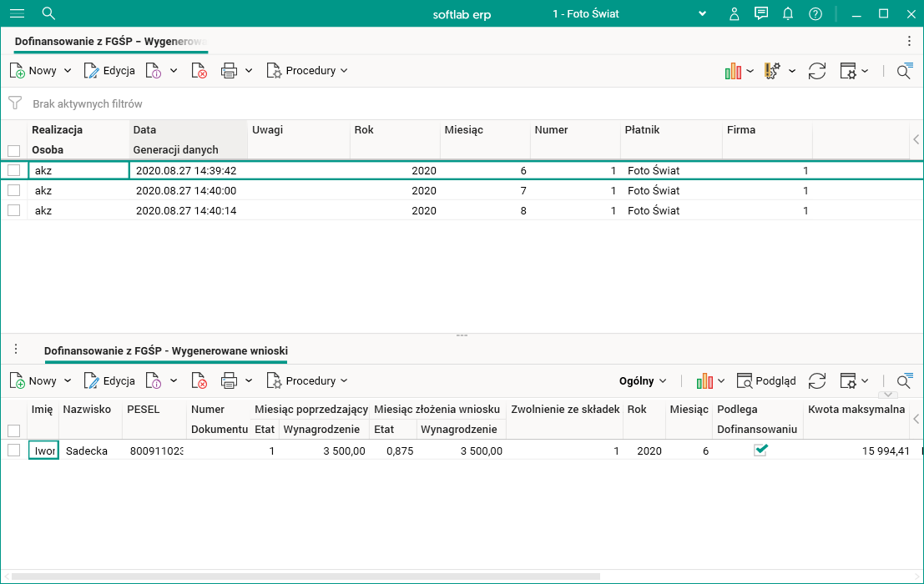This screenshot has width=924, height=584.
Task: Click the print icon in top toolbar
Action: (x=229, y=71)
